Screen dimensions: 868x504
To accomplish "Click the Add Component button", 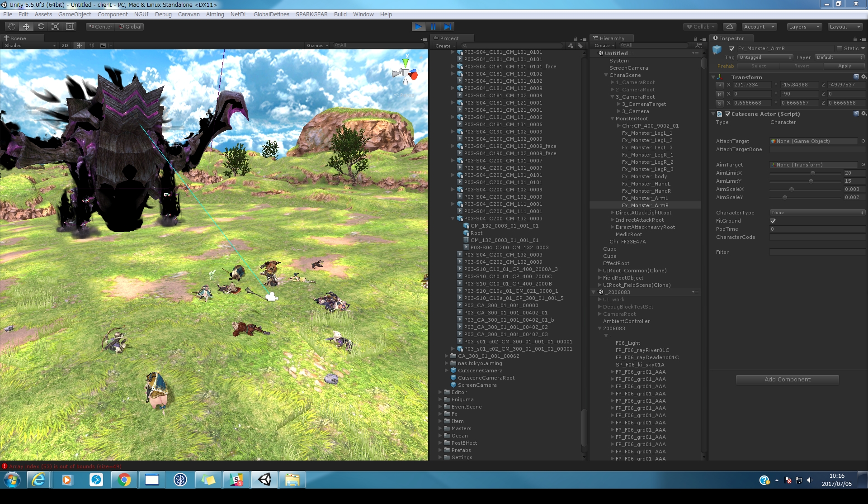I will (787, 380).
